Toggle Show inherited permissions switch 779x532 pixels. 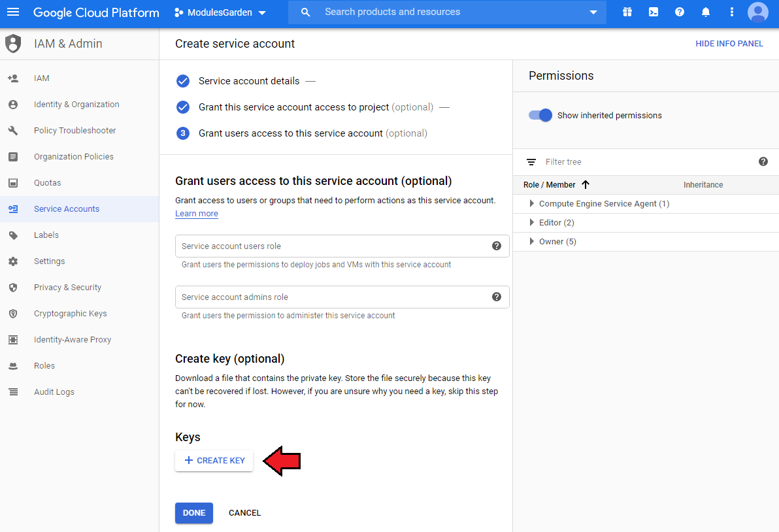click(540, 115)
